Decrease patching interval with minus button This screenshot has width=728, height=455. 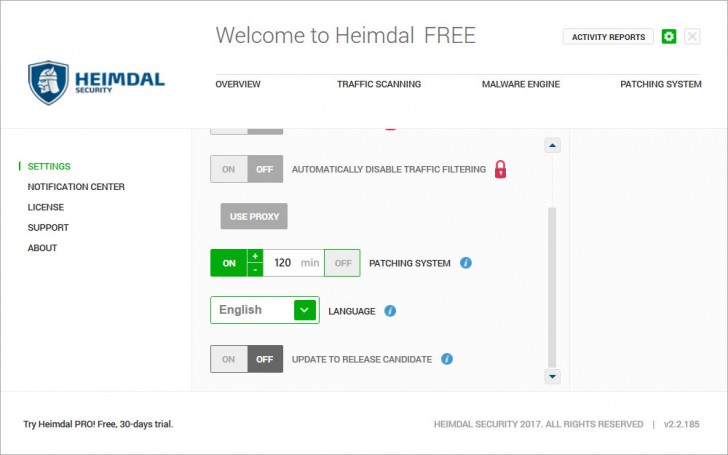pyautogui.click(x=255, y=270)
